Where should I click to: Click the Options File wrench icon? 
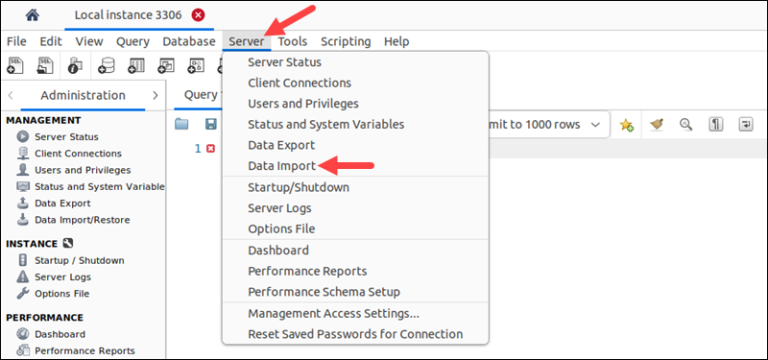pos(23,293)
